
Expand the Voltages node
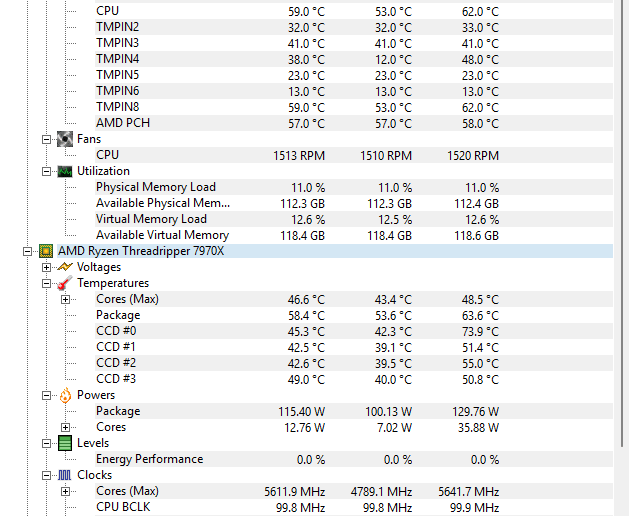coord(46,267)
